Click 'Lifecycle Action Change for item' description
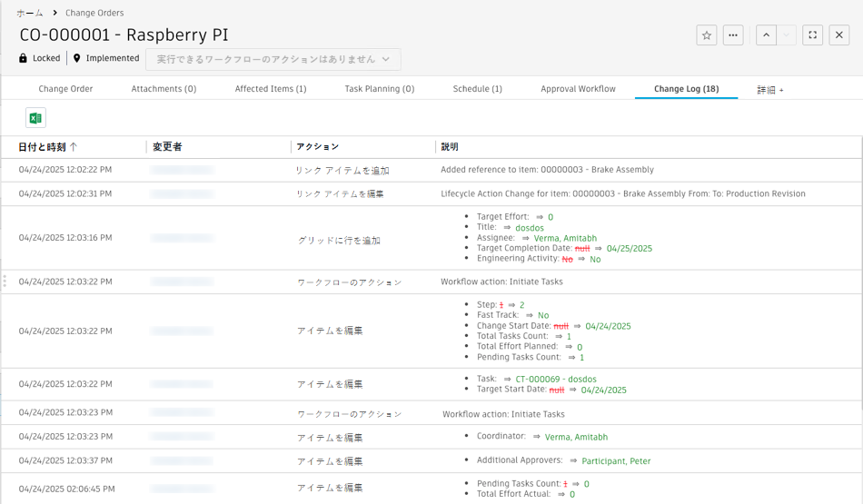The image size is (863, 504). (623, 193)
